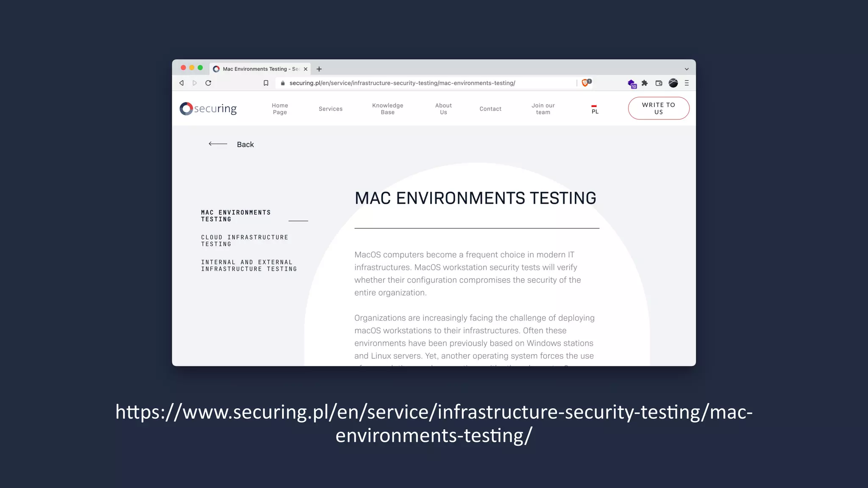This screenshot has width=868, height=488.
Task: Expand the tab search chevron
Action: (x=687, y=69)
